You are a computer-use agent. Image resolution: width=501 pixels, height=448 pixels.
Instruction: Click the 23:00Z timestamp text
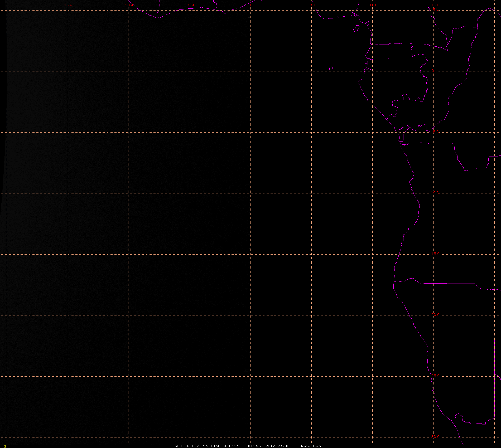click(x=285, y=446)
